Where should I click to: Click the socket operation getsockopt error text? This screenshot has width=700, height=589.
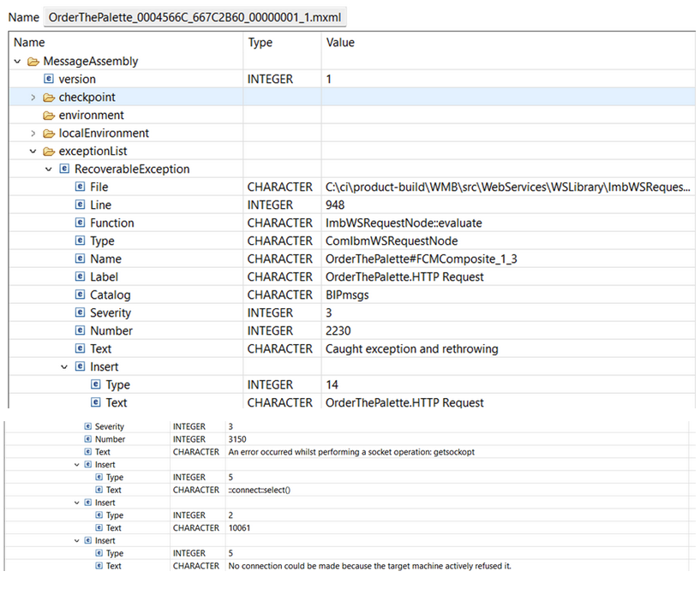tap(351, 452)
